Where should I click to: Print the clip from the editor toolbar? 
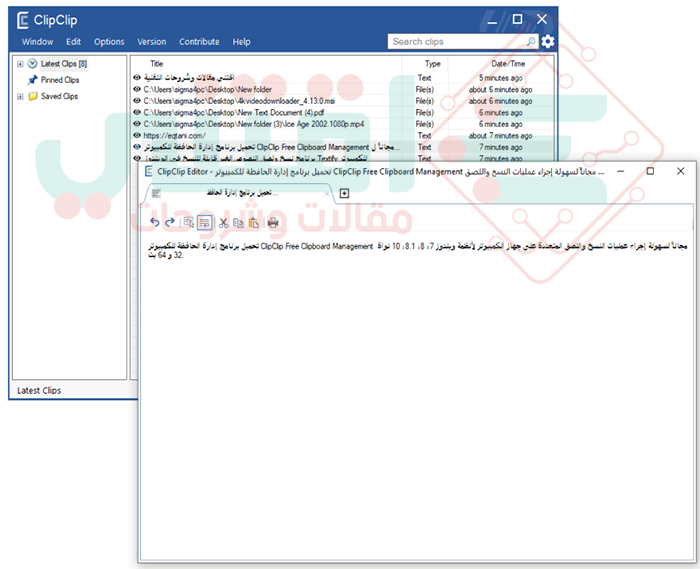click(x=273, y=222)
